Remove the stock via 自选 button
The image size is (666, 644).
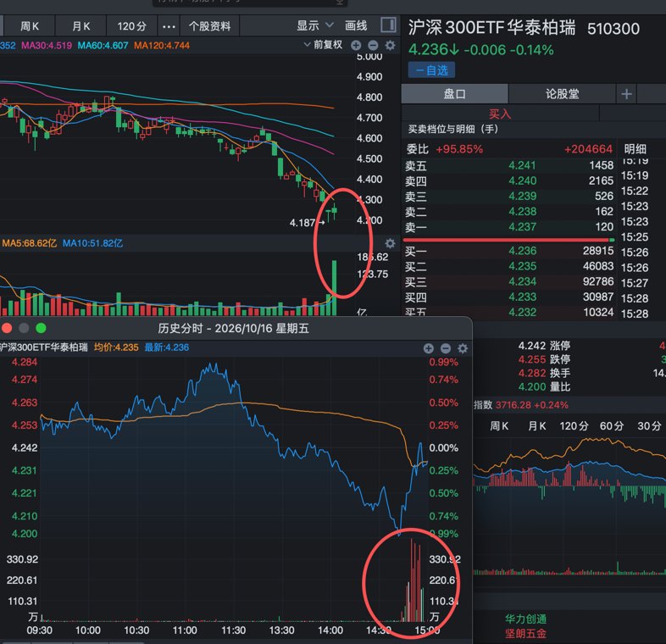431,70
